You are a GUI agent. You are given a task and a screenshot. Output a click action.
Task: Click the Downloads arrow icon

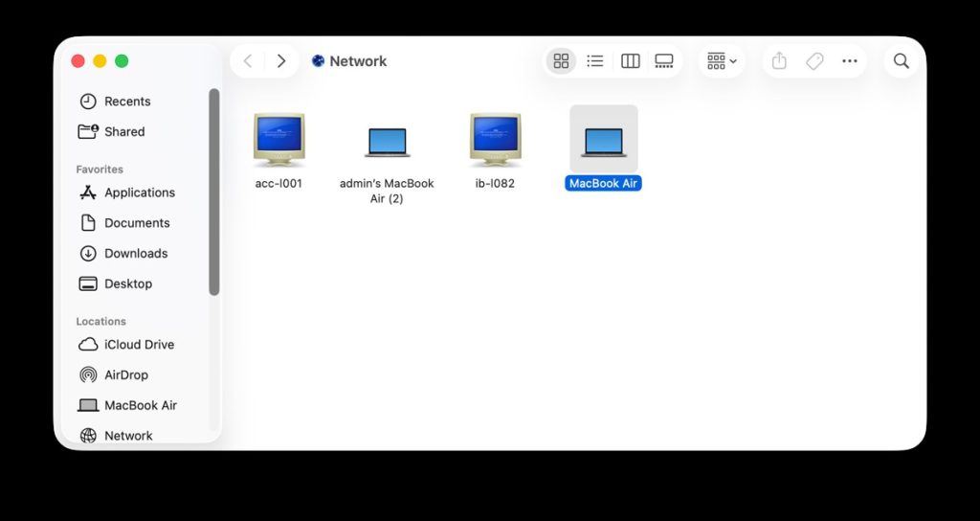coord(88,253)
